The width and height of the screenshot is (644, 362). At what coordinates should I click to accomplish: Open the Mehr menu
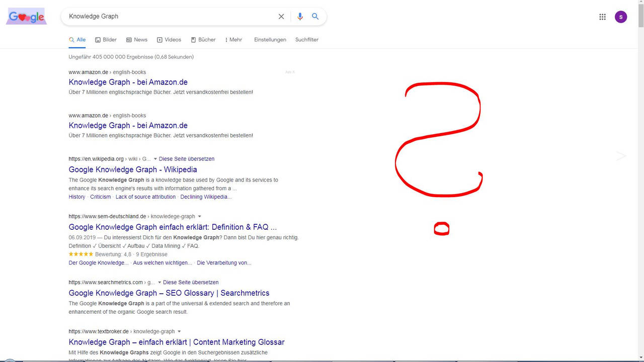coord(234,40)
